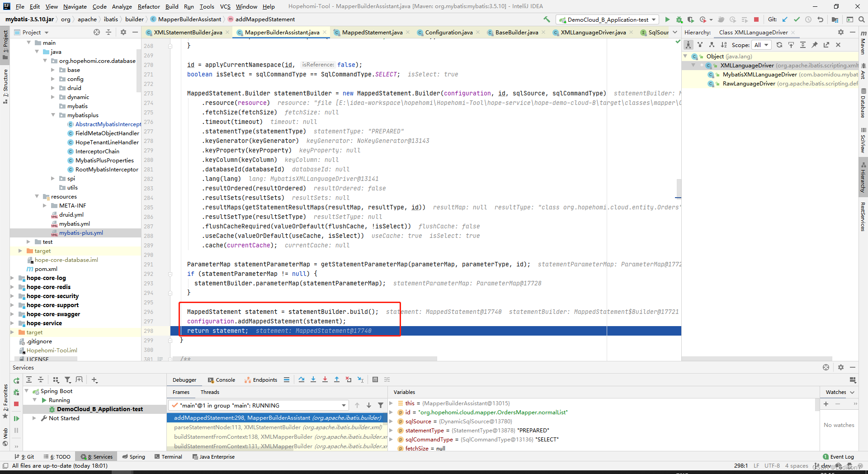Switch to the Configuration.java editor tab
This screenshot has height=474, width=868.
(448, 32)
